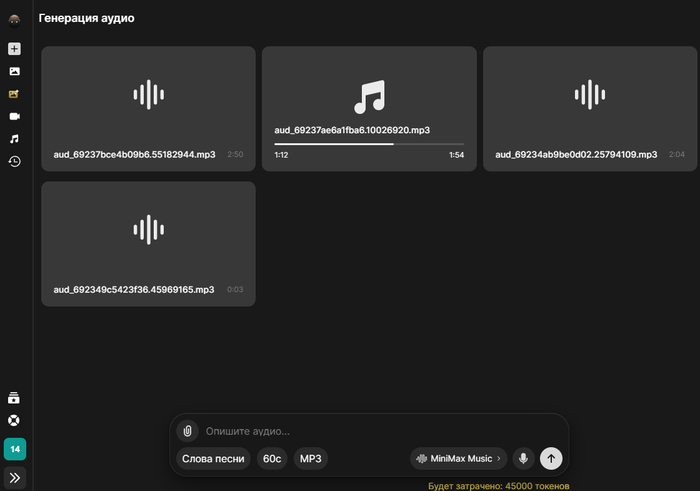Toggle the 'Слова песни' lyrics option

click(x=213, y=459)
